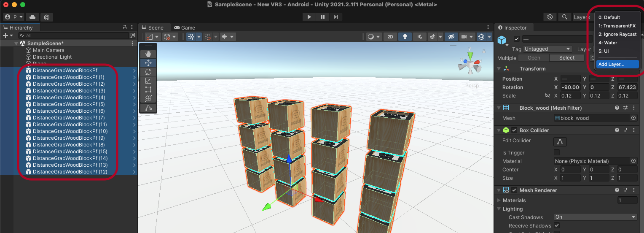Collapse the Transform component

(x=499, y=69)
